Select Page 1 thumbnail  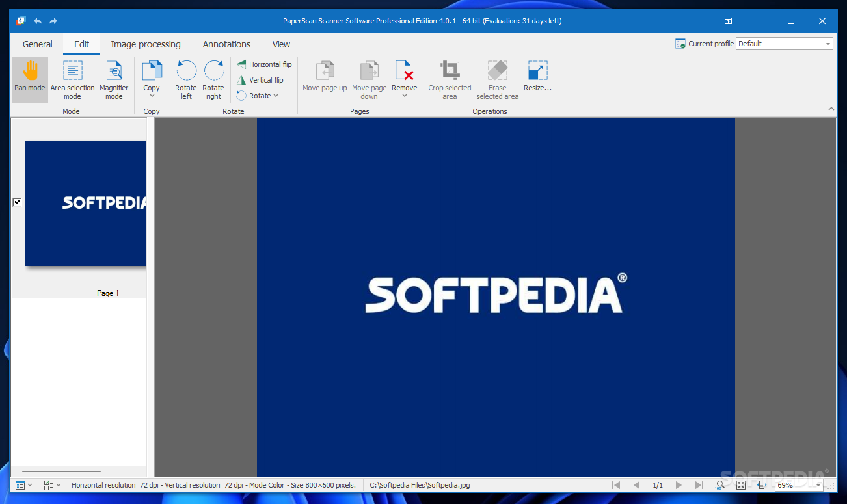(85, 204)
